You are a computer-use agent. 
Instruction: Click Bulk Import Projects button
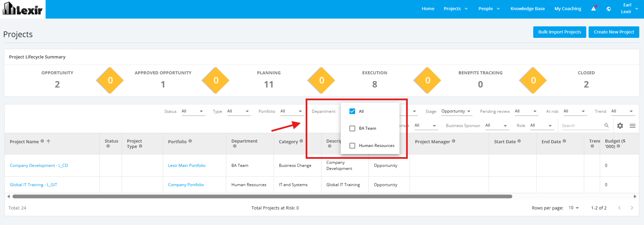[x=560, y=32]
